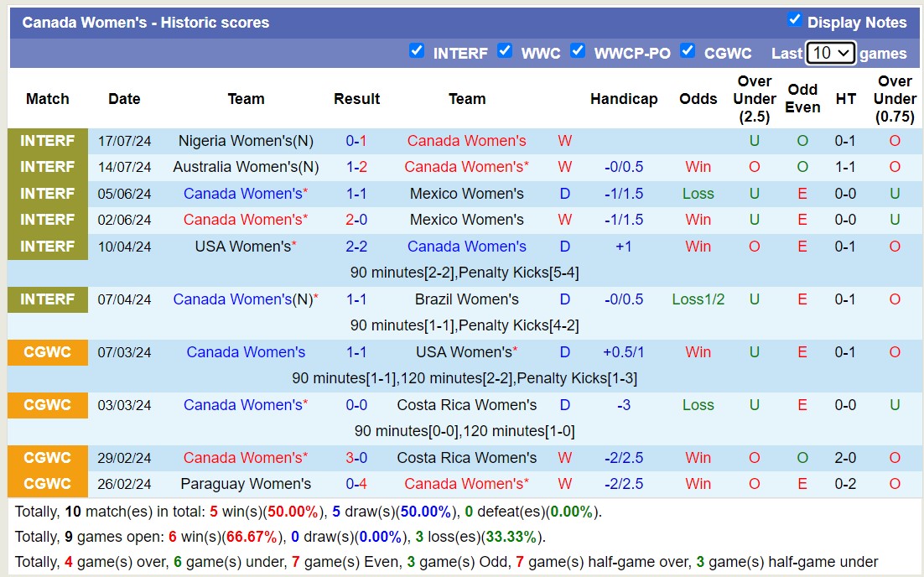Screen dimensions: 924x577
Task: Select the CGWC label for 26/02/24 match
Action: (48, 484)
